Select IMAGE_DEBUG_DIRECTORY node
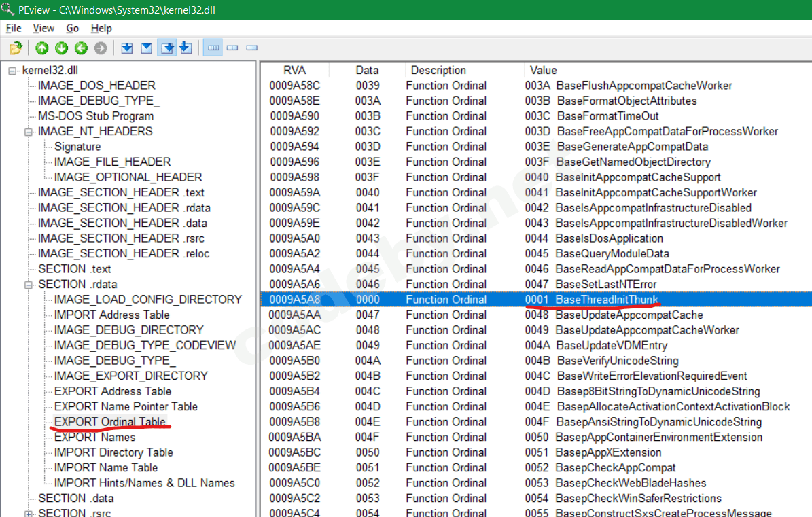 [x=129, y=330]
